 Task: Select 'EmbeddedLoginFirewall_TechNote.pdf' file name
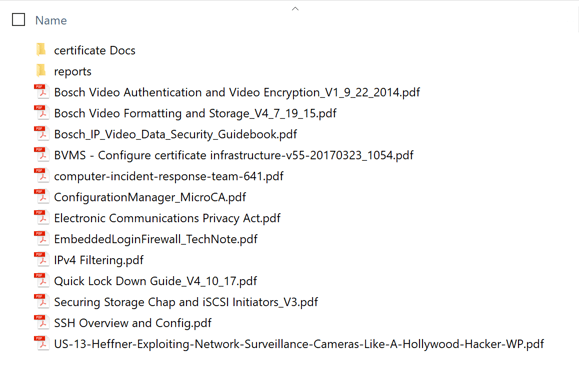pos(156,240)
